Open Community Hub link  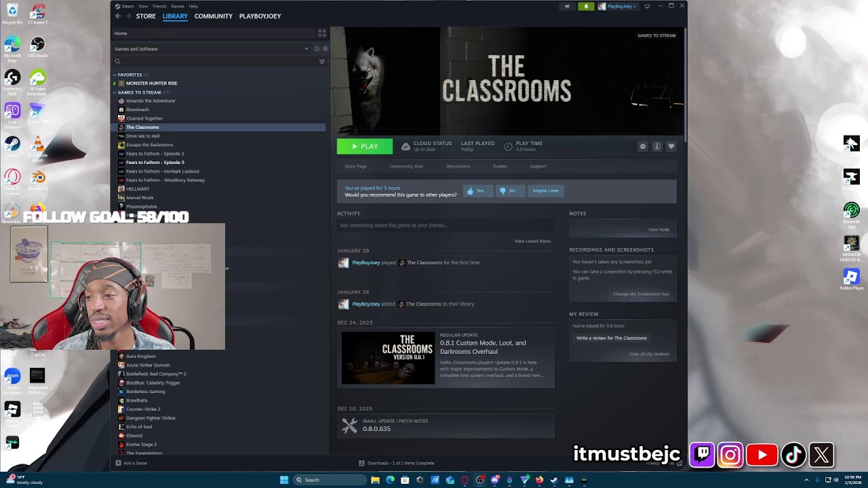[x=406, y=166]
